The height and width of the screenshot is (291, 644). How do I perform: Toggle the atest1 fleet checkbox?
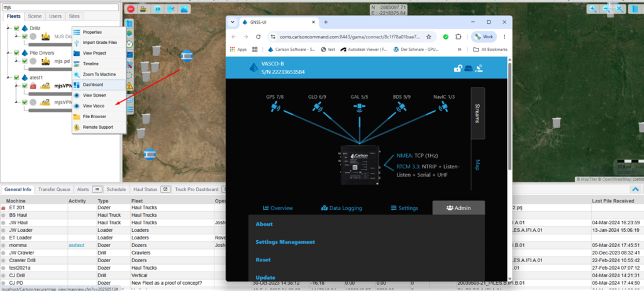[16, 77]
